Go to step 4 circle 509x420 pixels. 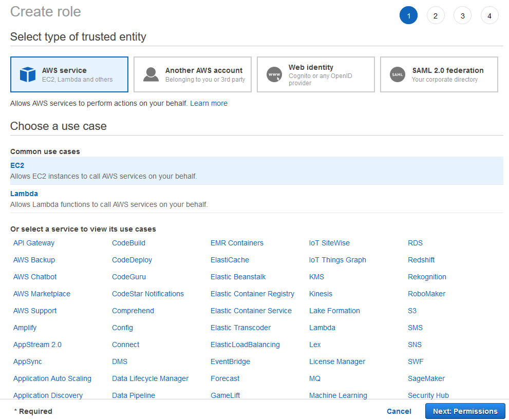[489, 15]
